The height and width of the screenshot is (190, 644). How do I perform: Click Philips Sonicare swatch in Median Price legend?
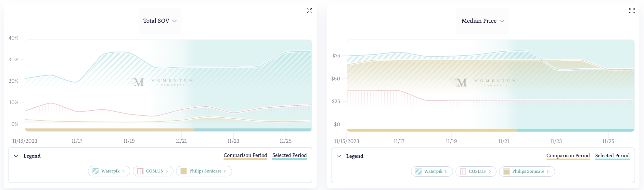(x=507, y=172)
